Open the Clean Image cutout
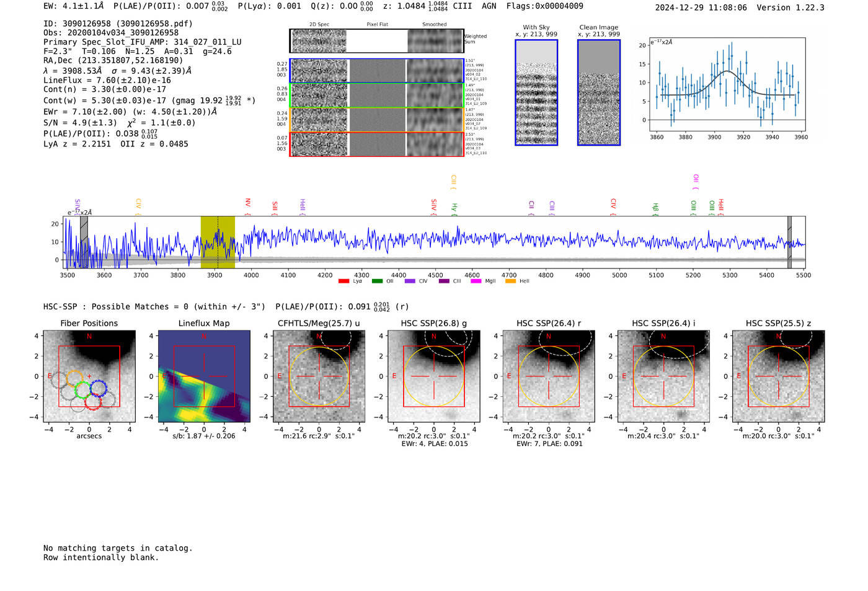This screenshot has width=868, height=591. (x=599, y=92)
